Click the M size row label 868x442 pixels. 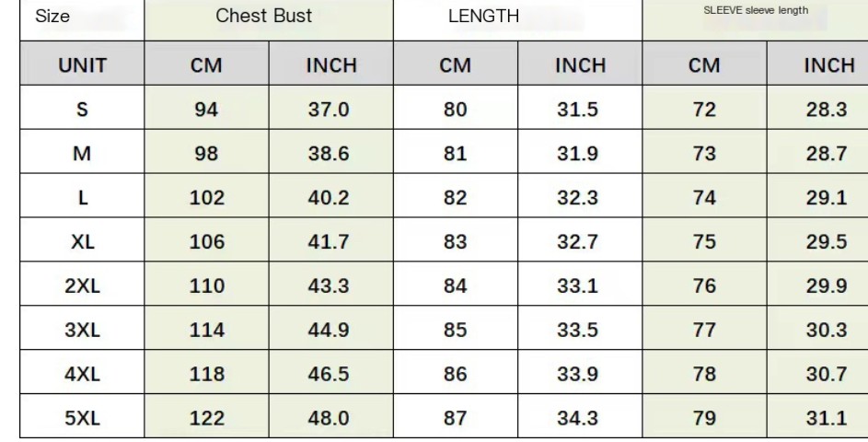[82, 152]
